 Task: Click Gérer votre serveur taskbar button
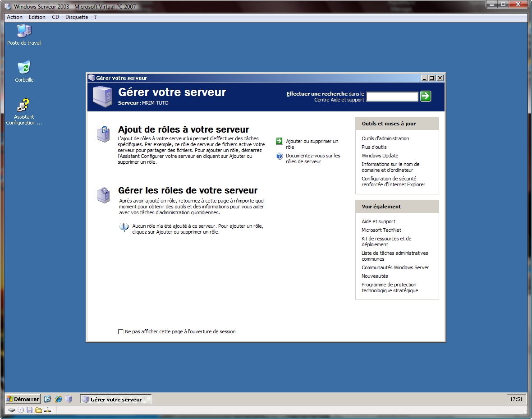(115, 399)
